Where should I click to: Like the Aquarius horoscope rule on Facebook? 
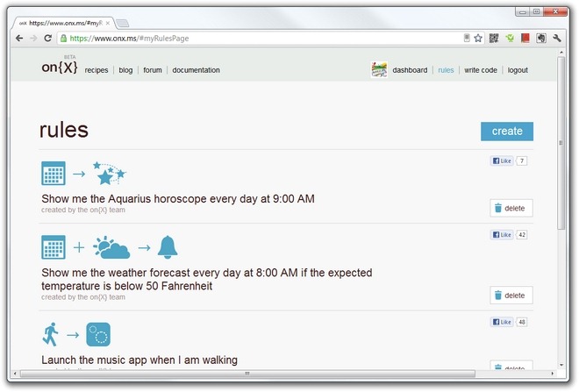coord(502,161)
